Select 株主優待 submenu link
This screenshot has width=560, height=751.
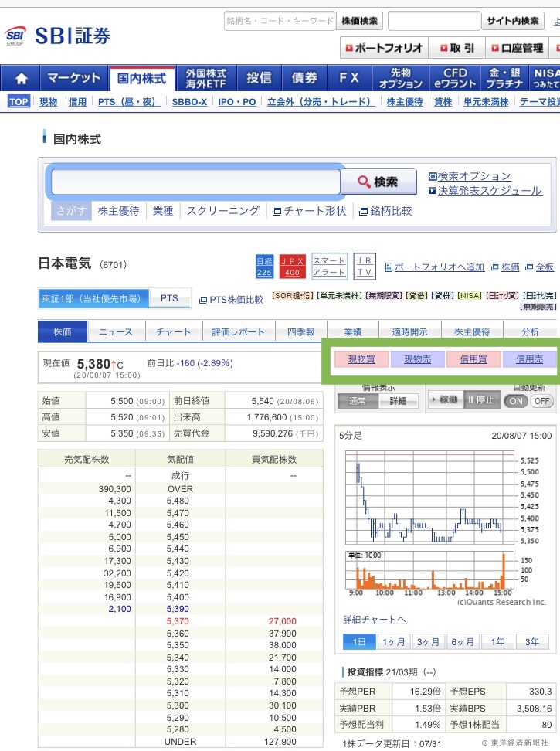tap(405, 101)
